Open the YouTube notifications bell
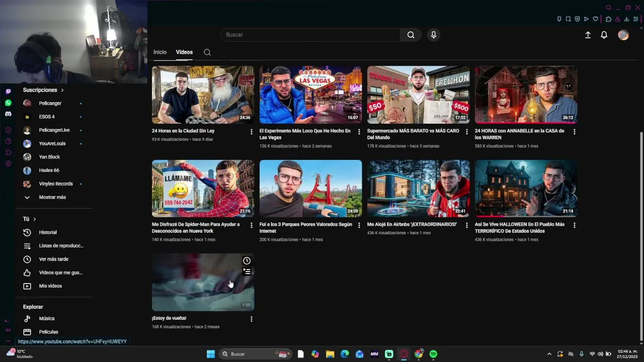The image size is (644, 362). click(x=604, y=35)
